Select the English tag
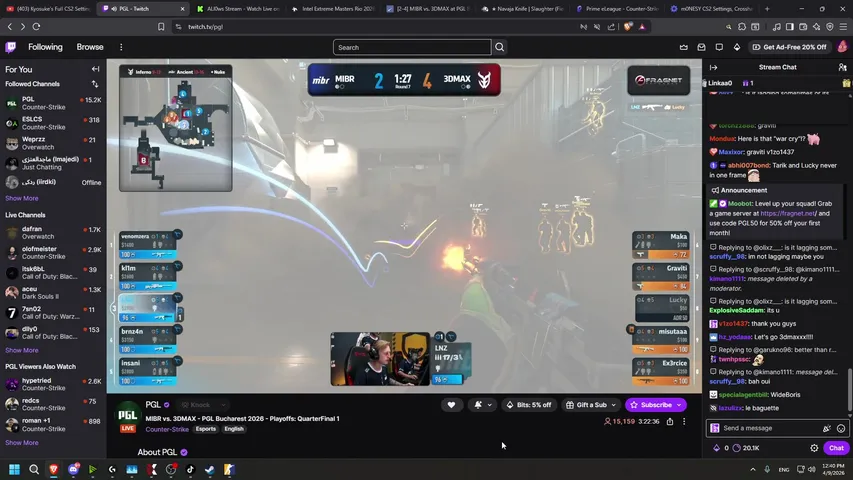Viewport: 853px width, 480px height. [234, 429]
